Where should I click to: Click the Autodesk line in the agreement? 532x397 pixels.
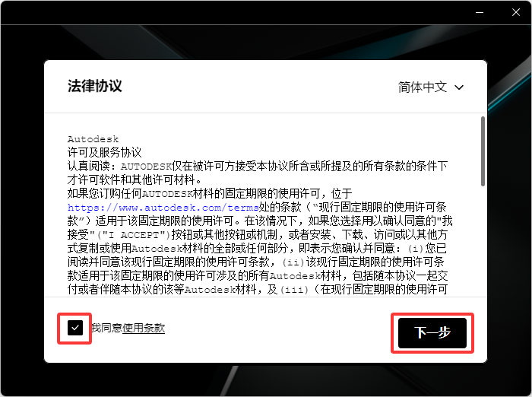point(93,139)
